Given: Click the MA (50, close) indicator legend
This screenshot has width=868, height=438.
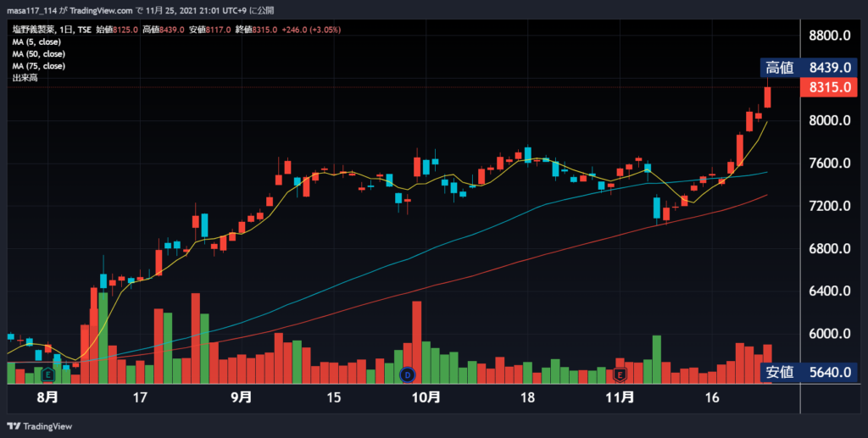Looking at the screenshot, I should [39, 54].
